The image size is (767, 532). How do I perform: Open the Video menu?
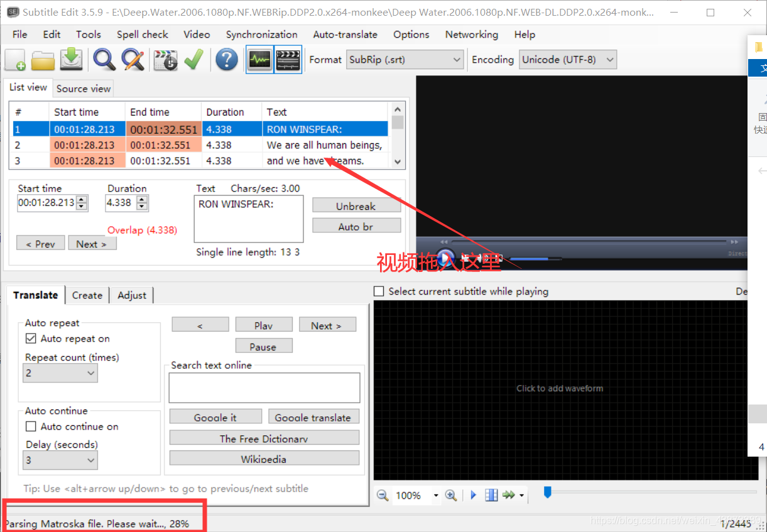(x=197, y=35)
